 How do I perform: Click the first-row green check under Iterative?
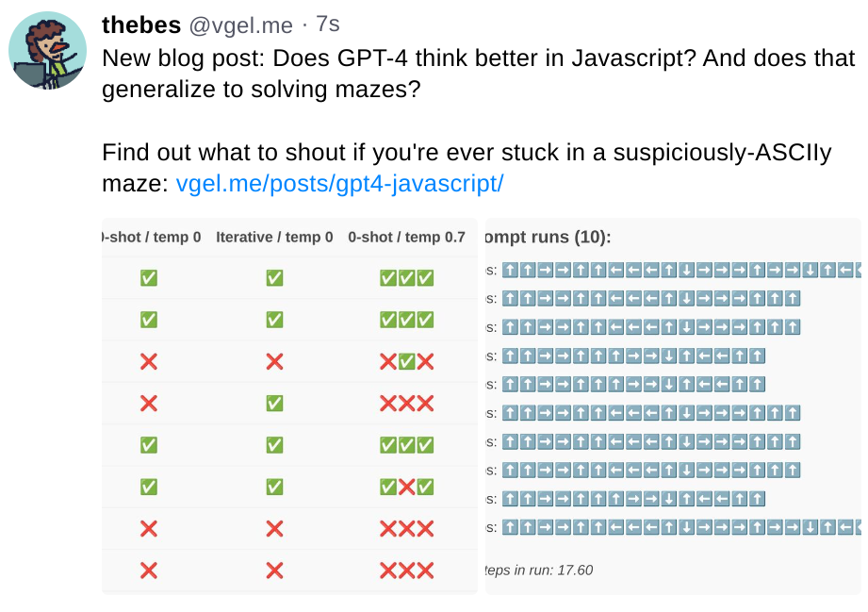coord(274,278)
